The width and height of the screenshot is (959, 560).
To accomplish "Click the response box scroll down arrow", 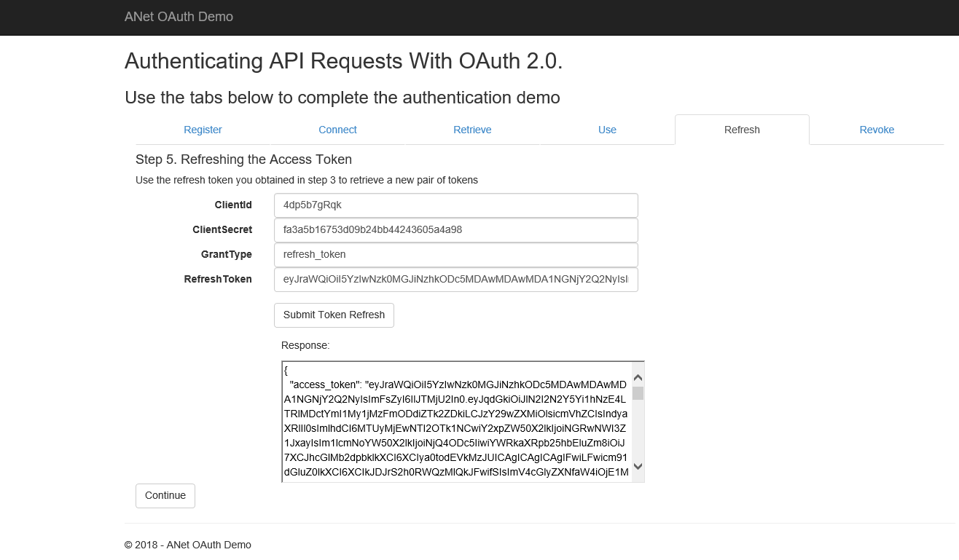I will pos(638,466).
